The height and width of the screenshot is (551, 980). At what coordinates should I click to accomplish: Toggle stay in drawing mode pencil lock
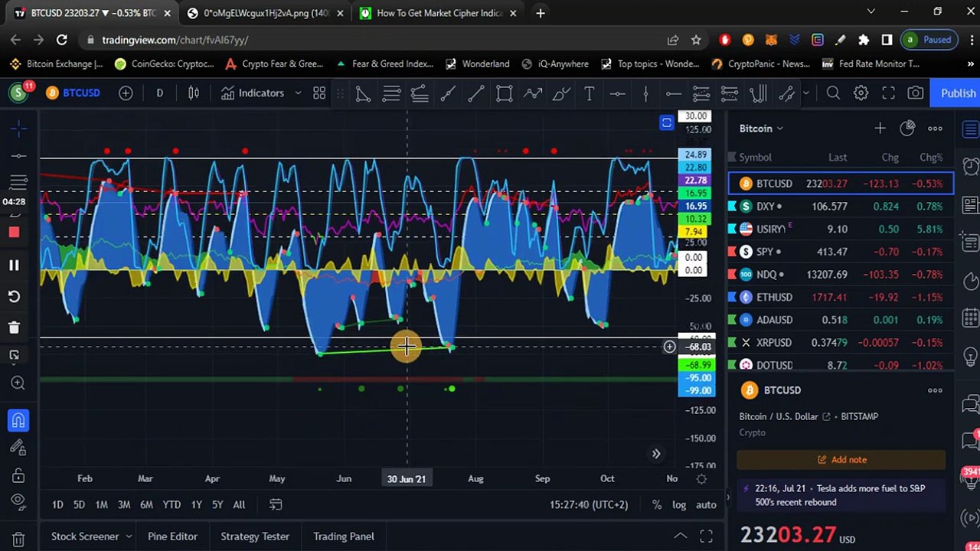(x=18, y=448)
